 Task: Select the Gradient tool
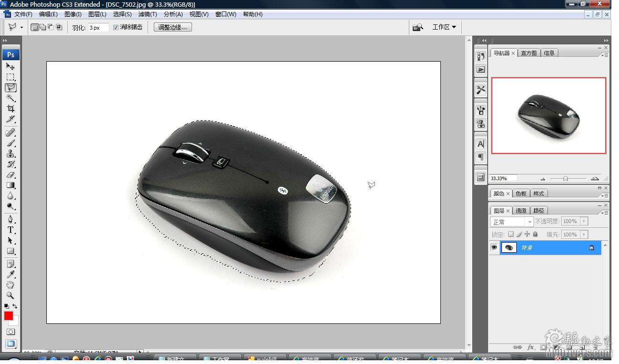11,185
